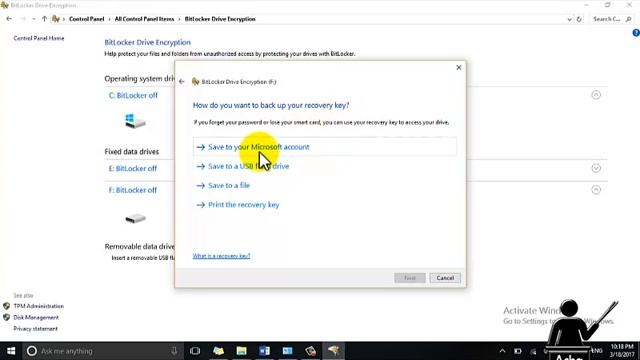Screen dimensions: 640x360
Task: Open Disk Management link
Action: coord(36,318)
